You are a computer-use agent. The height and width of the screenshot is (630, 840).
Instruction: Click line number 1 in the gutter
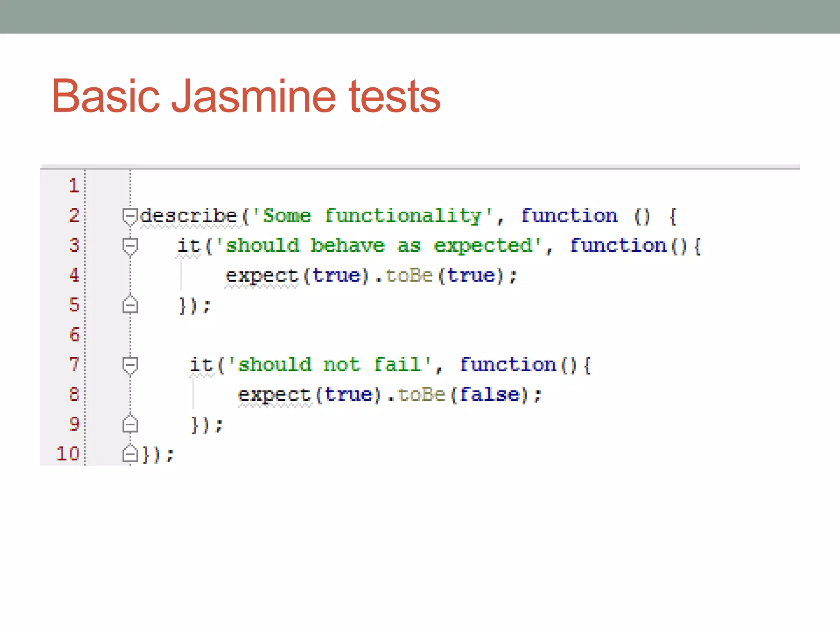(x=74, y=186)
